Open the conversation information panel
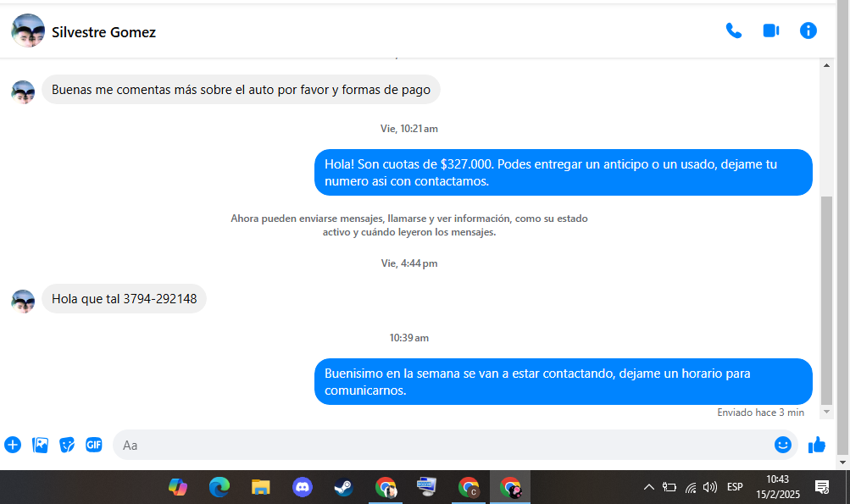 point(808,31)
